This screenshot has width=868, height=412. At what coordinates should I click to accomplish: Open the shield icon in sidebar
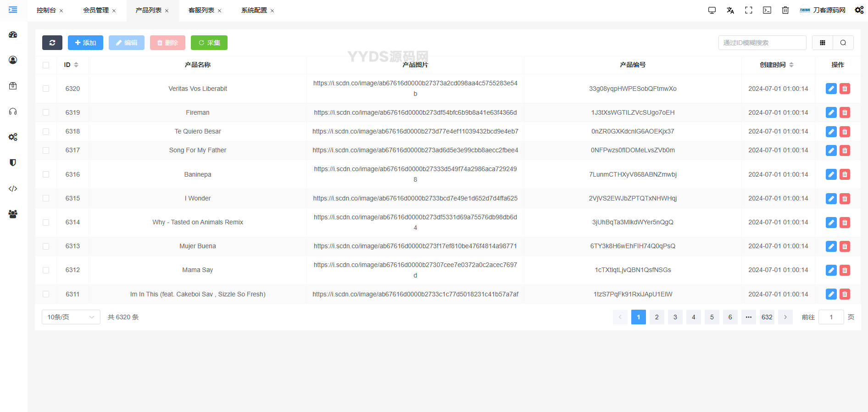(x=13, y=163)
